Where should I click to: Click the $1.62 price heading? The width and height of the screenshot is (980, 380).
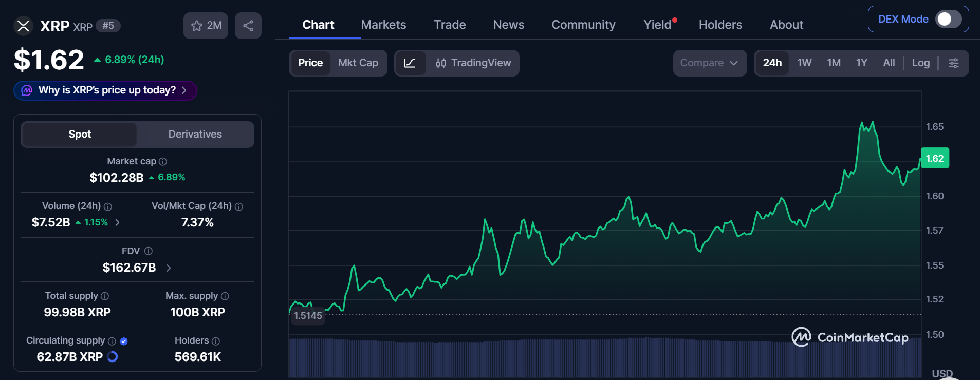click(x=49, y=60)
